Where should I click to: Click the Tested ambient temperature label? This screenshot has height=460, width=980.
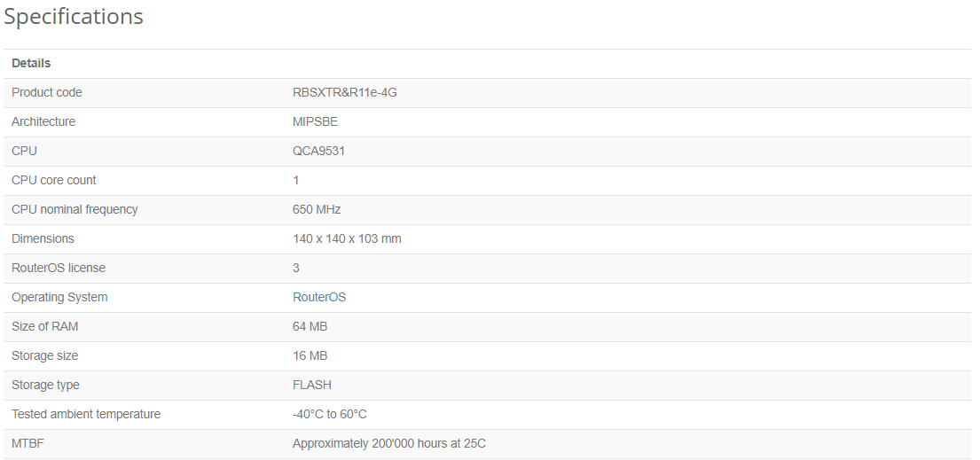tap(86, 415)
